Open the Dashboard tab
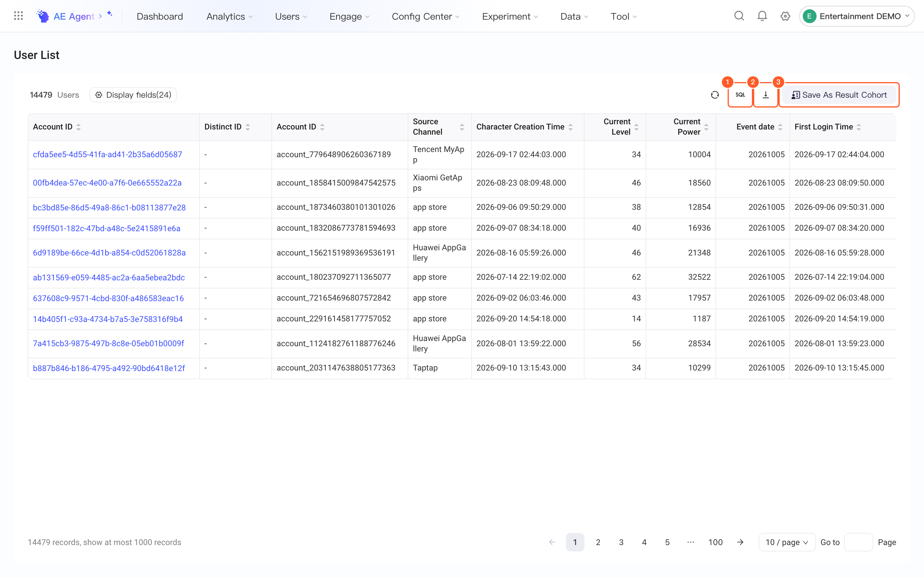Viewport: 924px width, 578px height. point(160,16)
